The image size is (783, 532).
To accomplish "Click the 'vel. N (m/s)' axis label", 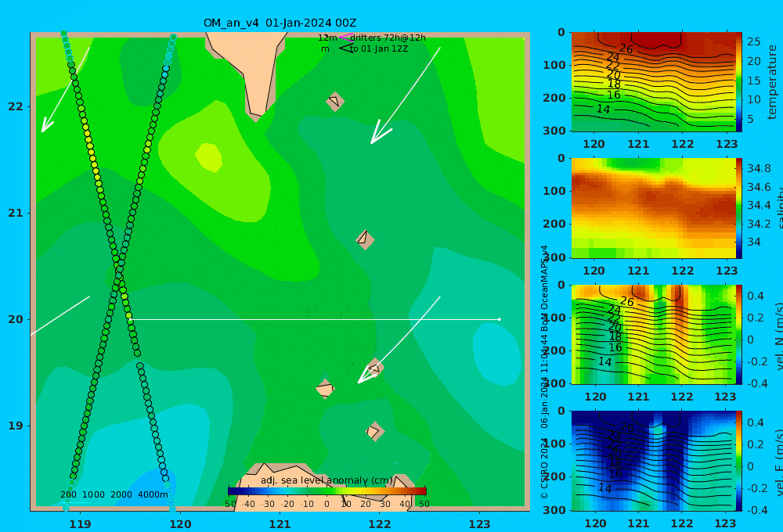I will tap(778, 336).
